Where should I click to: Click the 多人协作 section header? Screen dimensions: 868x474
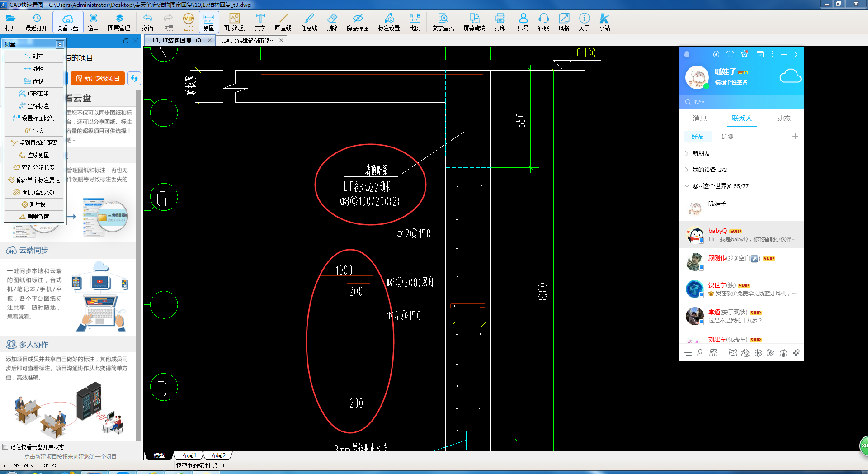[x=68, y=345]
